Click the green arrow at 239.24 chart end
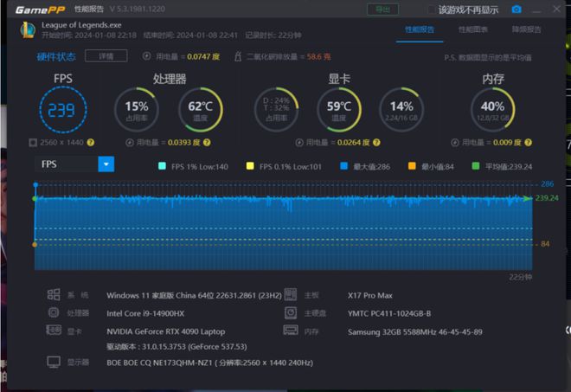Screen dimensions: 571x392 pyautogui.click(x=528, y=198)
